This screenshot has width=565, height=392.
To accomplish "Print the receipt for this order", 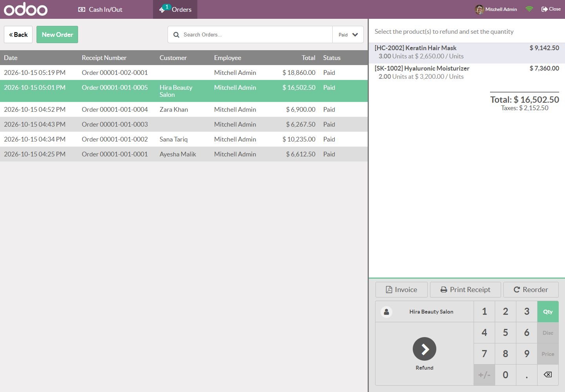I will pos(465,290).
